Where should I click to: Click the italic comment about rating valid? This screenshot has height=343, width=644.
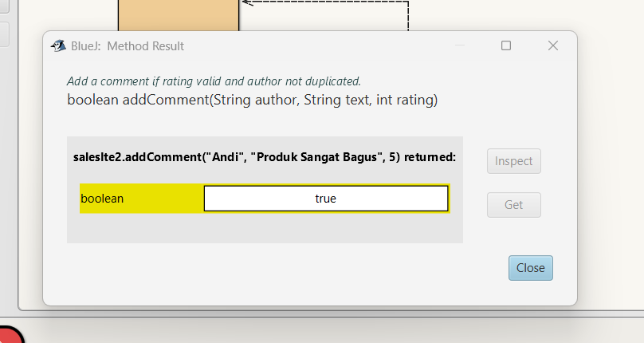214,81
